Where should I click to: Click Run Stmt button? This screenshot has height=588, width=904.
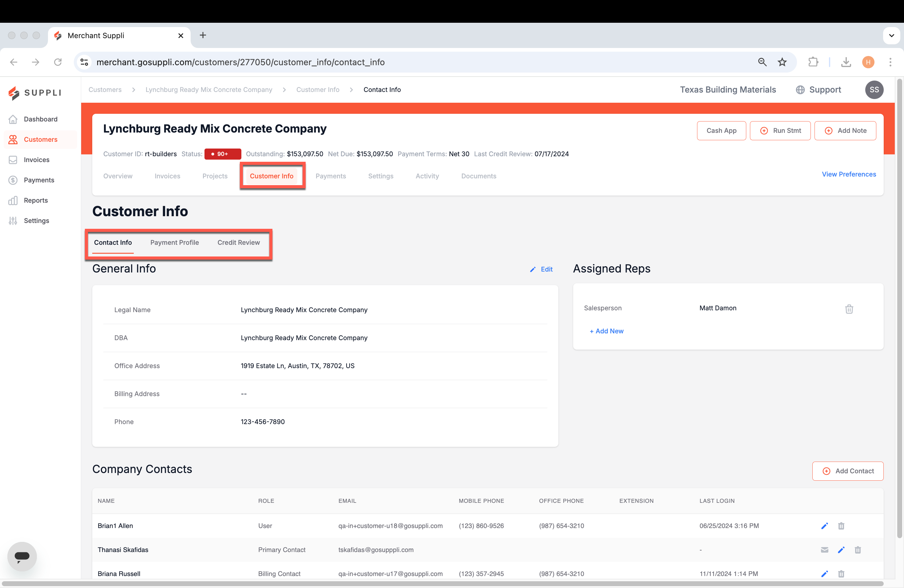click(780, 131)
